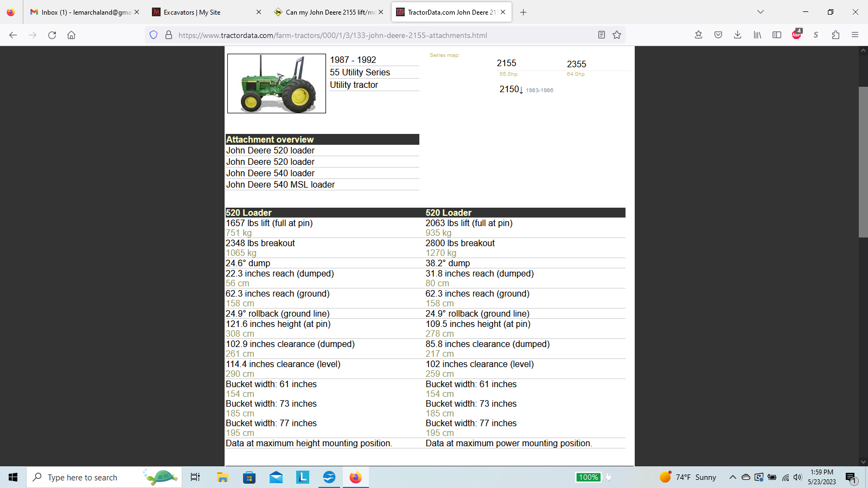
Task: Open Wi-Fi network settings tray icon
Action: [x=785, y=477]
